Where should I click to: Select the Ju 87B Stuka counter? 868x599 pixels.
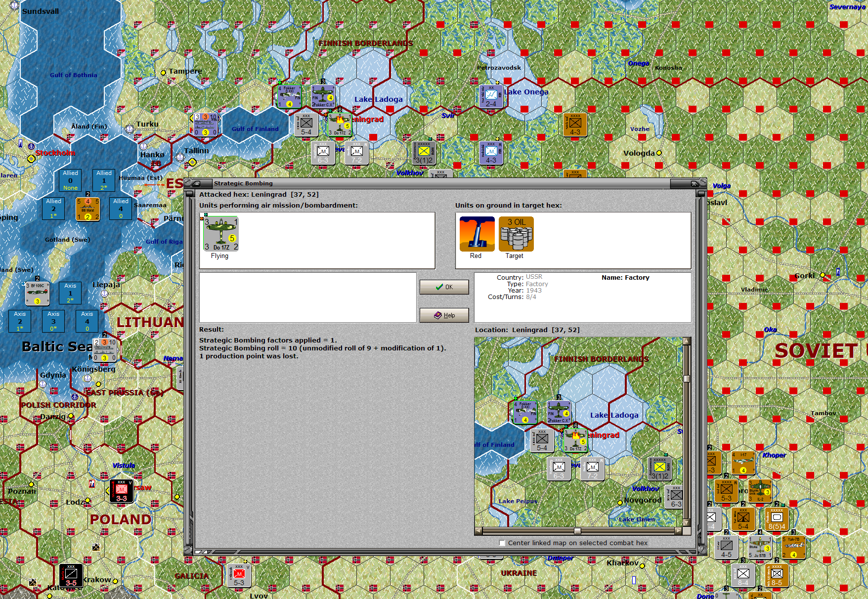click(x=760, y=547)
